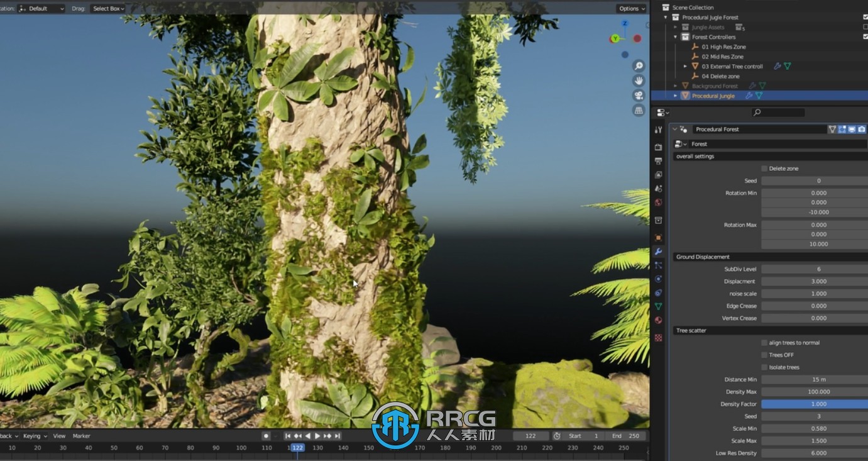The image size is (868, 461).
Task: Click the viewport zoom magnifier gizmo
Action: click(x=639, y=66)
